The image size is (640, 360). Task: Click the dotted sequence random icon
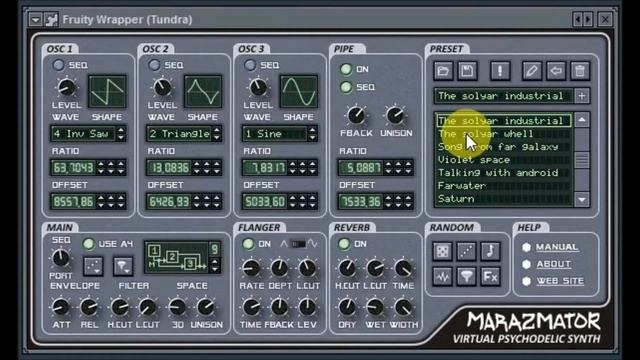tap(467, 252)
